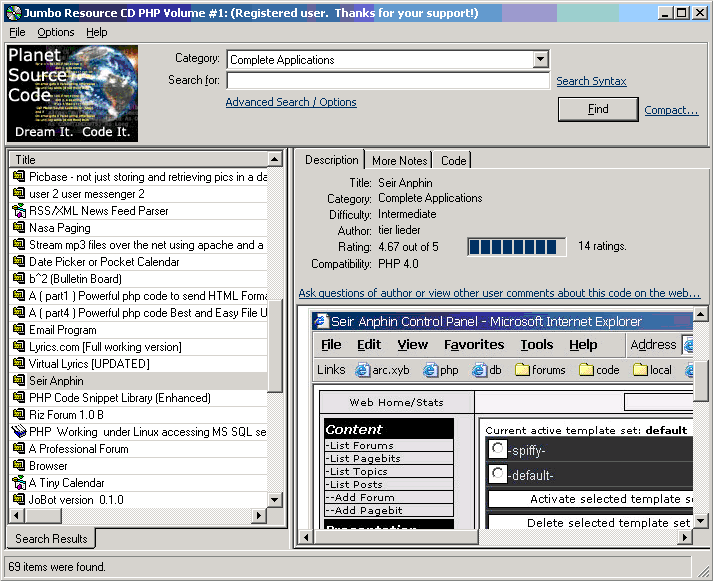Click Activate selected template set button

tap(590, 499)
